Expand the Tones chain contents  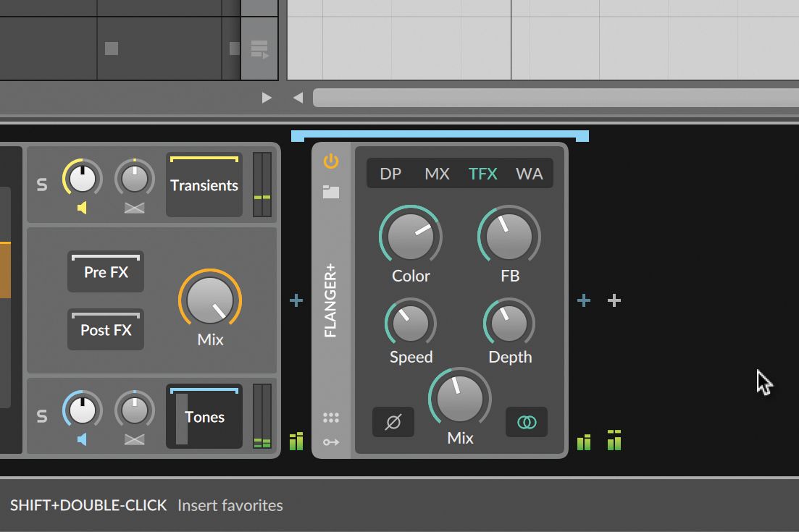pyautogui.click(x=204, y=417)
